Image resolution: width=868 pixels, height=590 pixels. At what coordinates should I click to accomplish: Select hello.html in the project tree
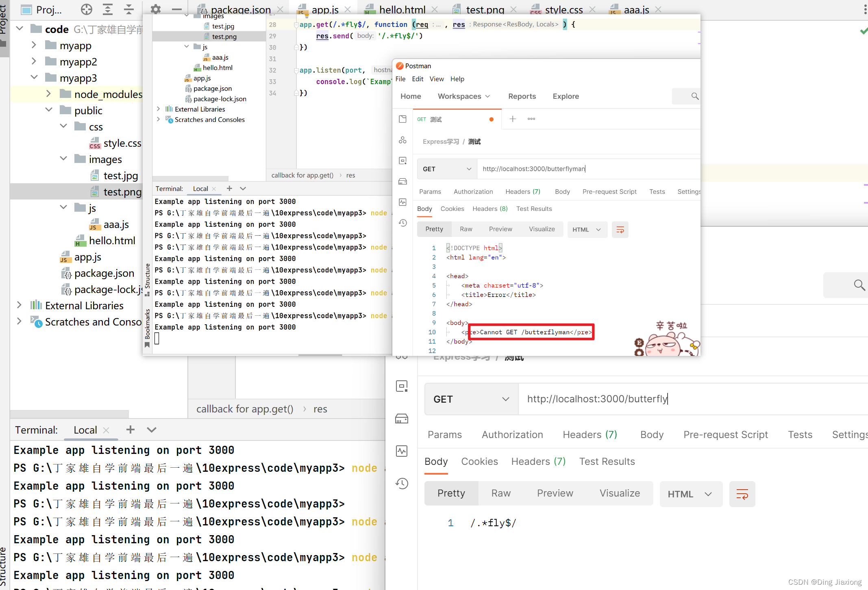coord(112,241)
